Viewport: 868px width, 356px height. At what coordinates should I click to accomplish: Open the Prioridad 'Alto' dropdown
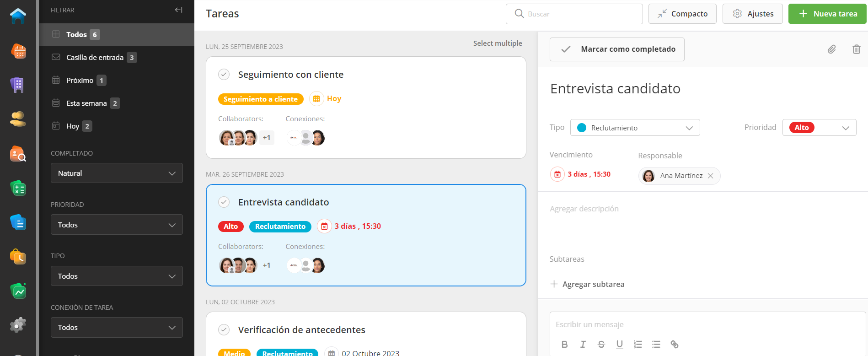click(x=819, y=128)
